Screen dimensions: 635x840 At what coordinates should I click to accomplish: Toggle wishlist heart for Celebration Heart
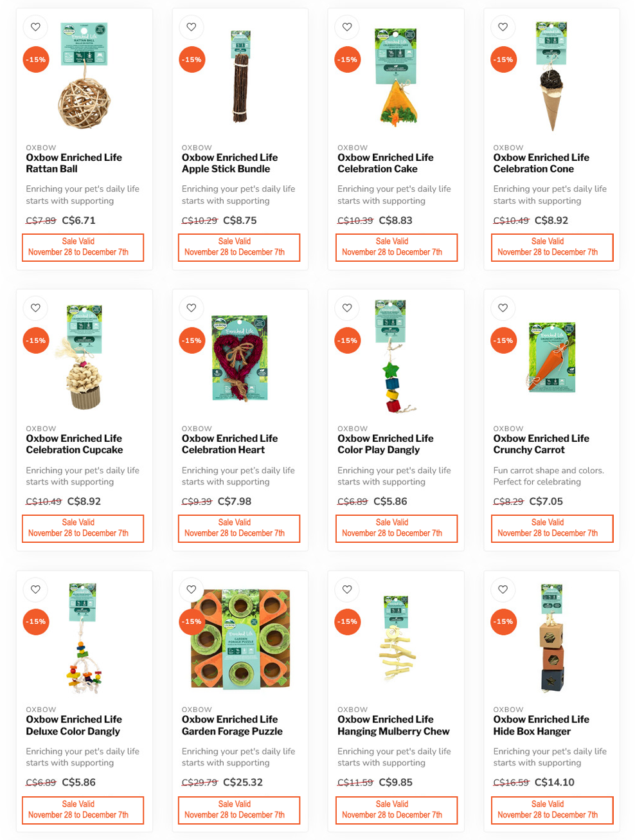tap(192, 308)
